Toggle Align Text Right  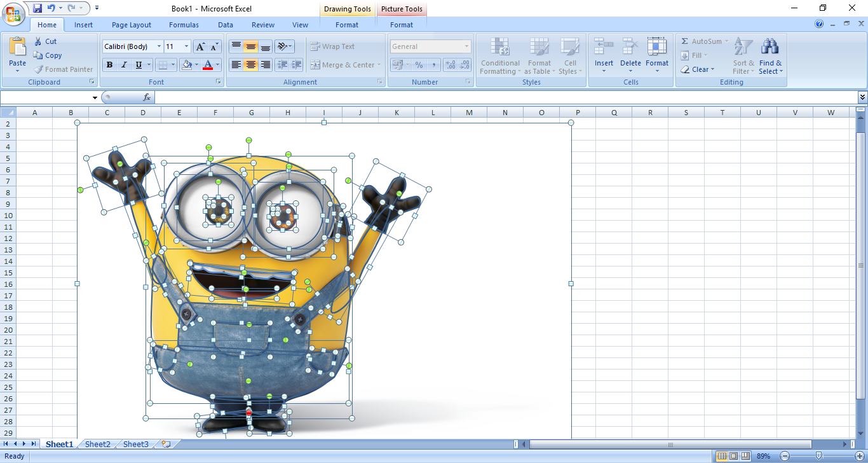(266, 65)
